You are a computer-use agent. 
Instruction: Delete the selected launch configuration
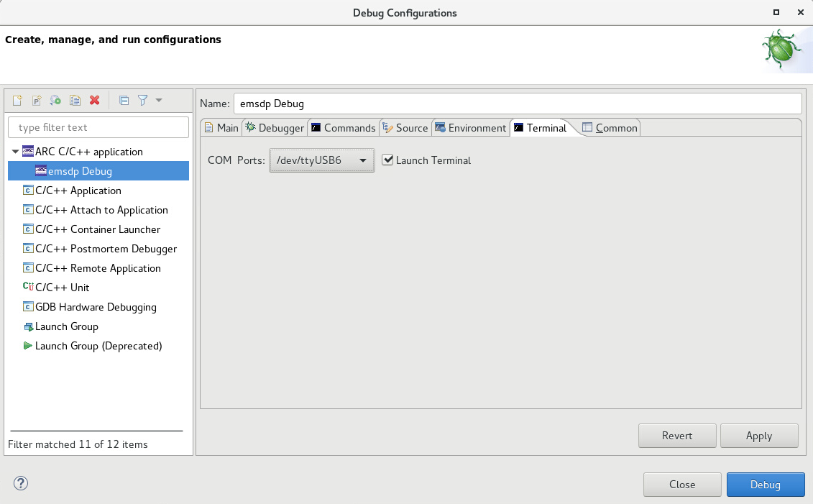coord(94,100)
